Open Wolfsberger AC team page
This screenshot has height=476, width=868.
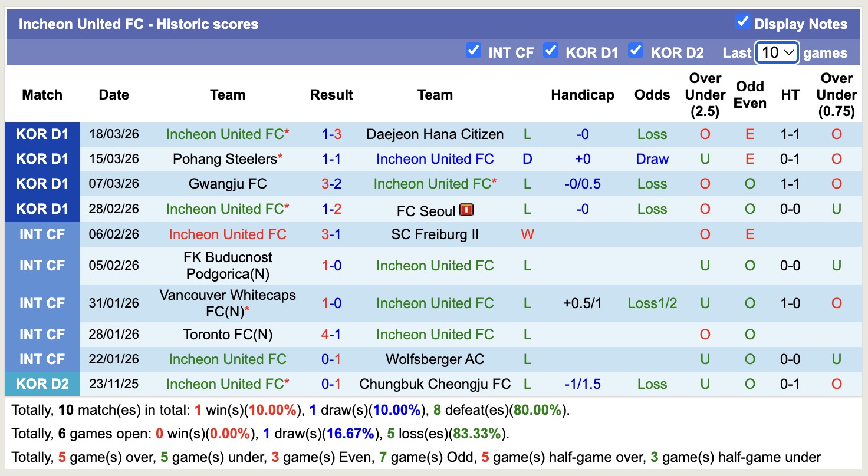click(435, 359)
